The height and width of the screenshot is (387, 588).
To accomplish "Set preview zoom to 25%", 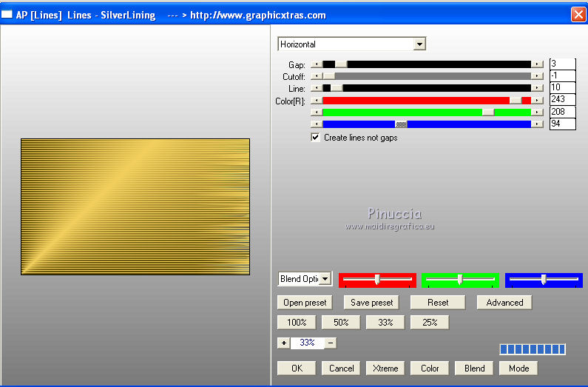I will click(430, 323).
